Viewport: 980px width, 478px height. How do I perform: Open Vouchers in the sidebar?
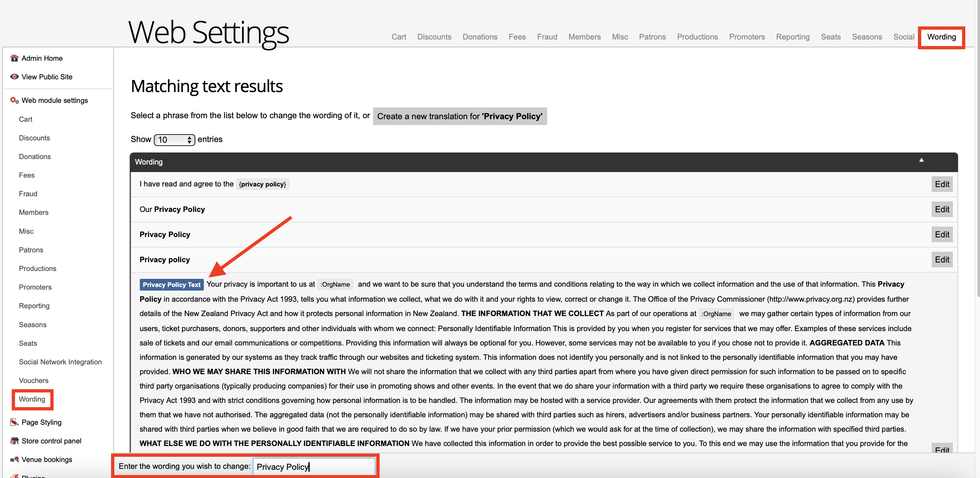pyautogui.click(x=33, y=380)
